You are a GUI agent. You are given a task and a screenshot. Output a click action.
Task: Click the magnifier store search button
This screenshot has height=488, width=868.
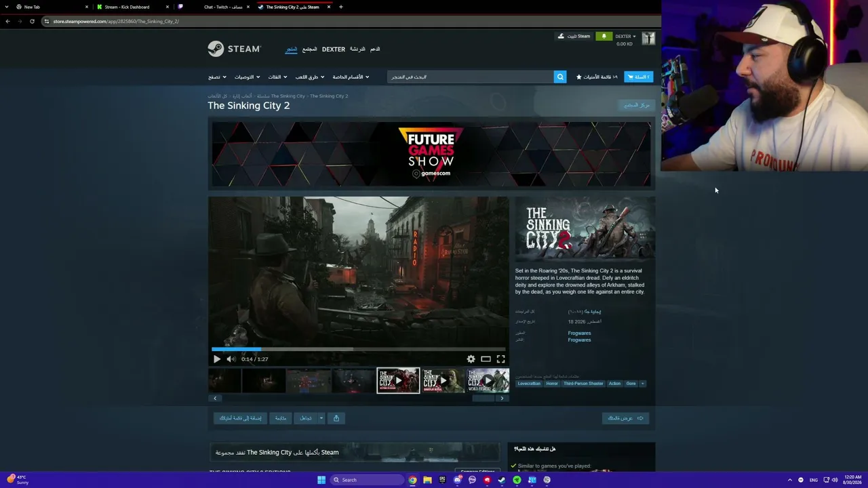coord(560,77)
